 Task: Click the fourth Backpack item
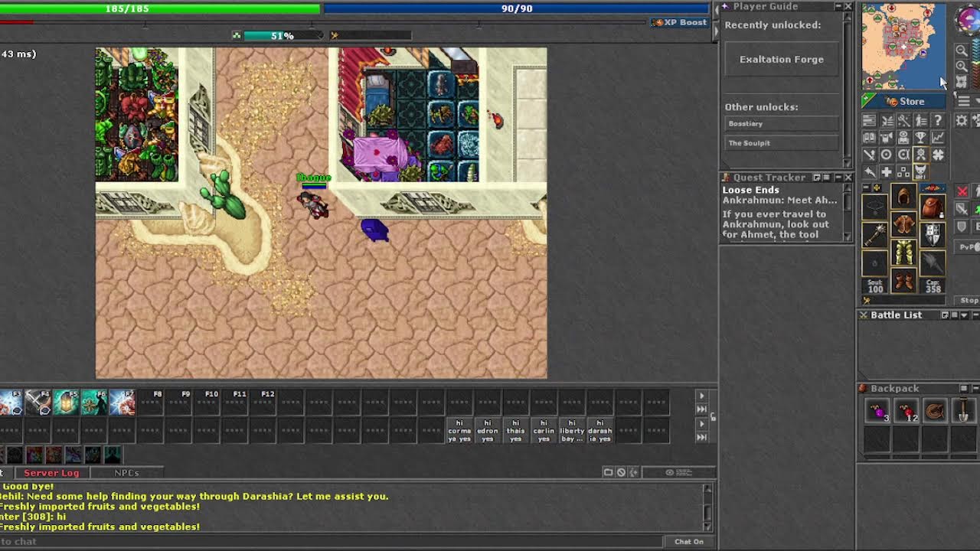click(963, 411)
